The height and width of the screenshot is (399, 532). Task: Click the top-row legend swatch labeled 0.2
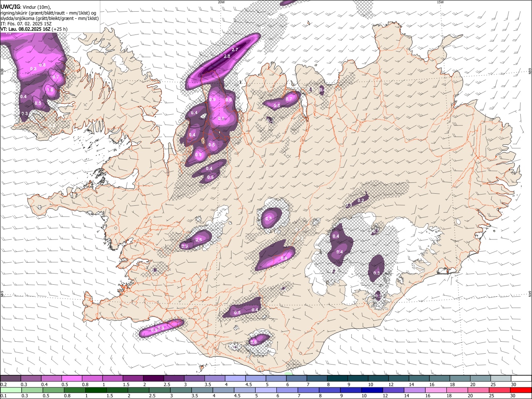[x=10, y=379]
